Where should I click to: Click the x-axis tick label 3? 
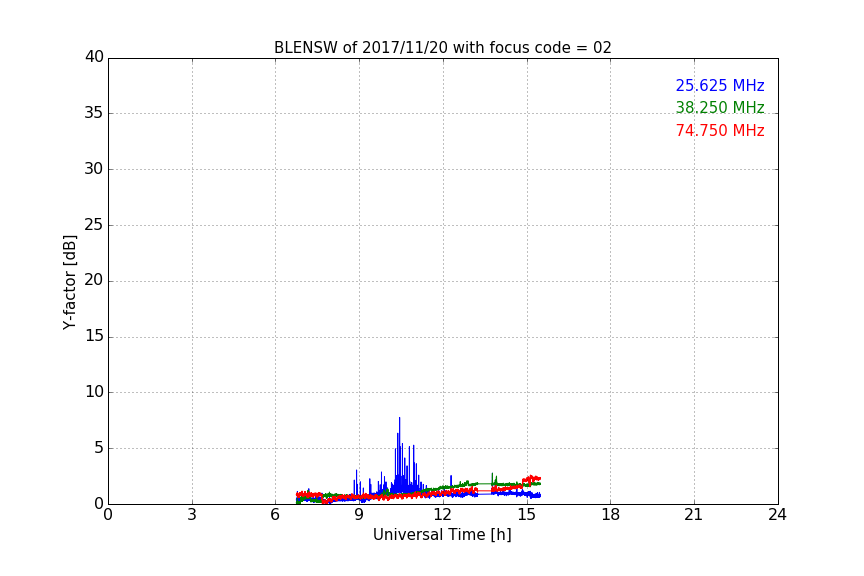coord(192,515)
